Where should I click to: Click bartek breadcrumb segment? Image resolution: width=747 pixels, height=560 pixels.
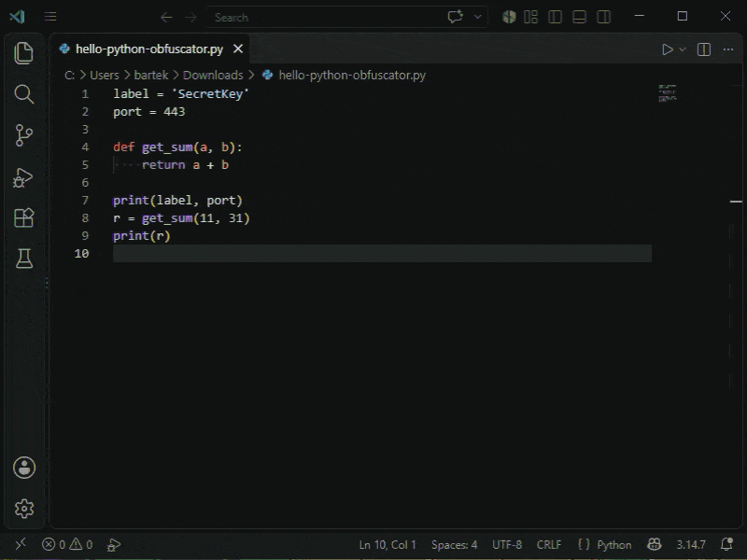(x=151, y=76)
